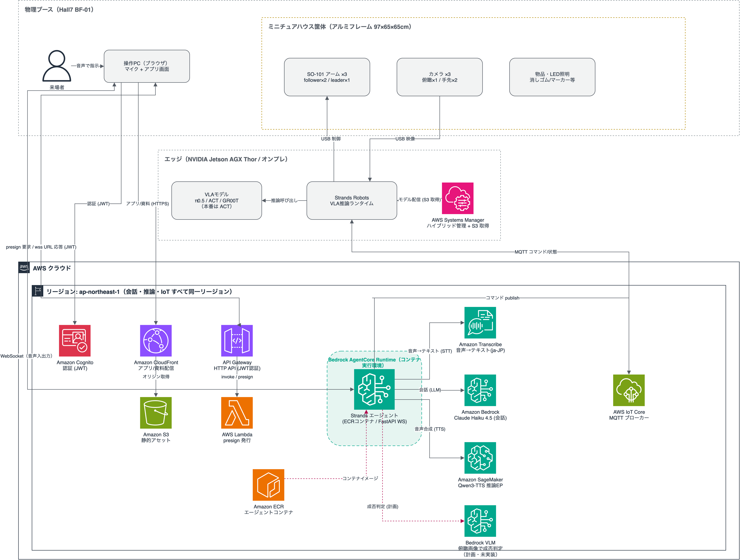740x560 pixels.
Task: Select the 音声→テキスト (STT) label
Action: (x=430, y=351)
